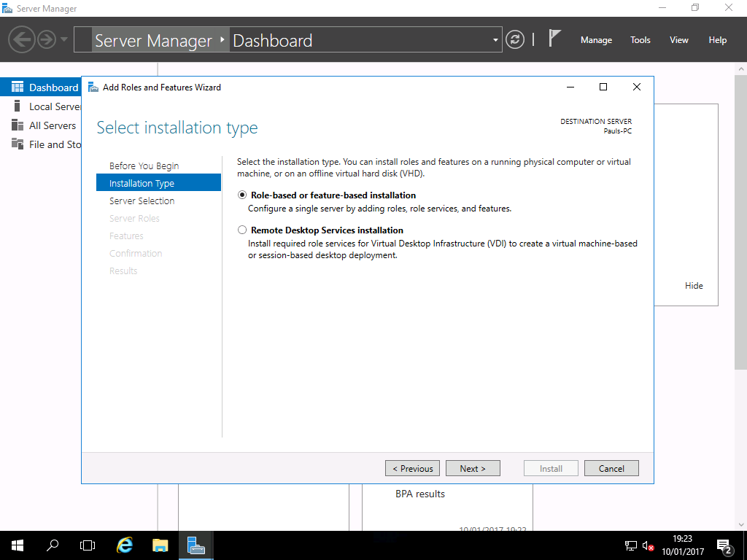The height and width of the screenshot is (560, 747).
Task: Select Dashboard in the left navigation pane
Action: (41, 87)
